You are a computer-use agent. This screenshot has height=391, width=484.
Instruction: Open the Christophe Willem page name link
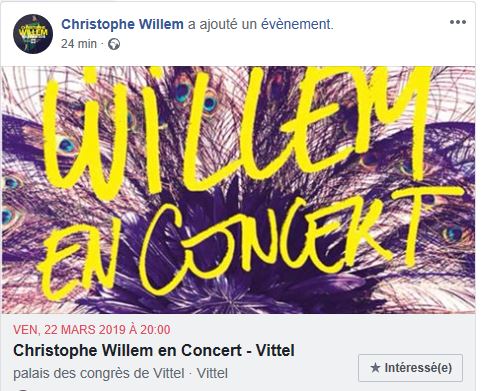pyautogui.click(x=122, y=24)
